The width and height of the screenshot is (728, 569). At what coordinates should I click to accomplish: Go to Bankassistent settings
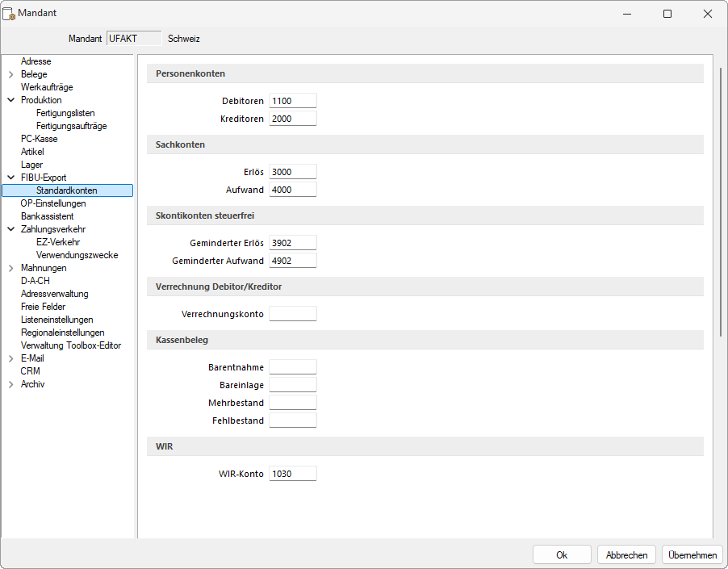[47, 216]
